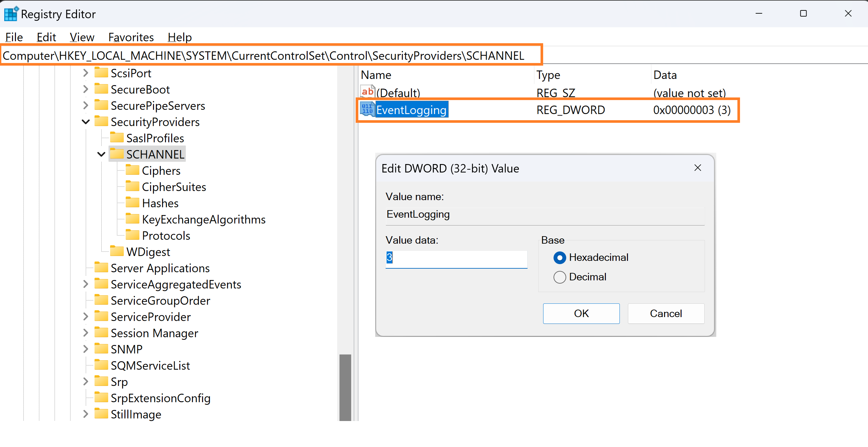Image resolution: width=868 pixels, height=447 pixels.
Task: Open the Ciphers folder icon
Action: [x=133, y=170]
